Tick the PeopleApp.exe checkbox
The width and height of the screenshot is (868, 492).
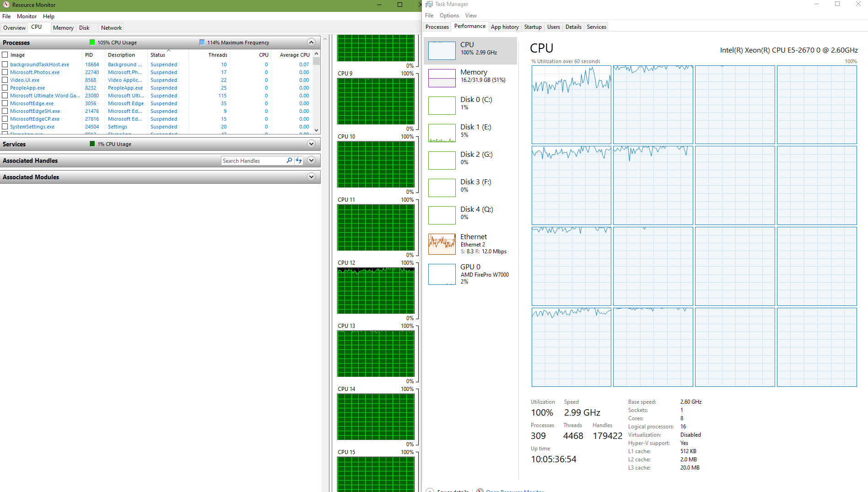[x=5, y=88]
